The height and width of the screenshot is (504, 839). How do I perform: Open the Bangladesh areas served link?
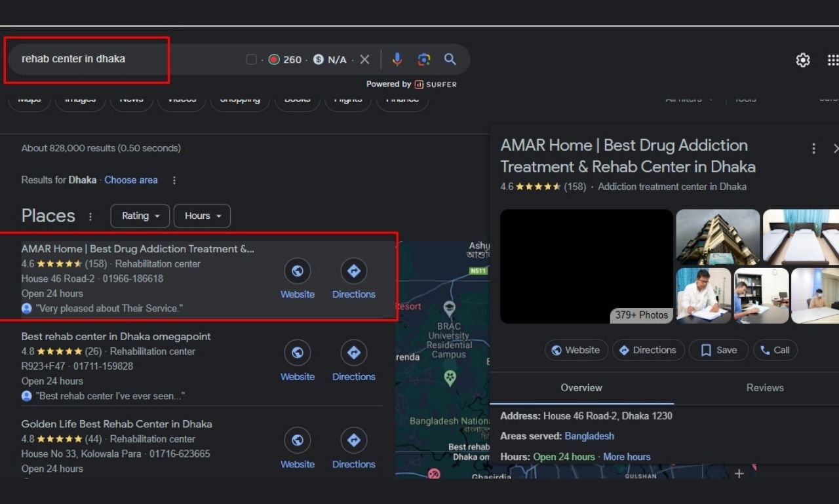point(589,436)
